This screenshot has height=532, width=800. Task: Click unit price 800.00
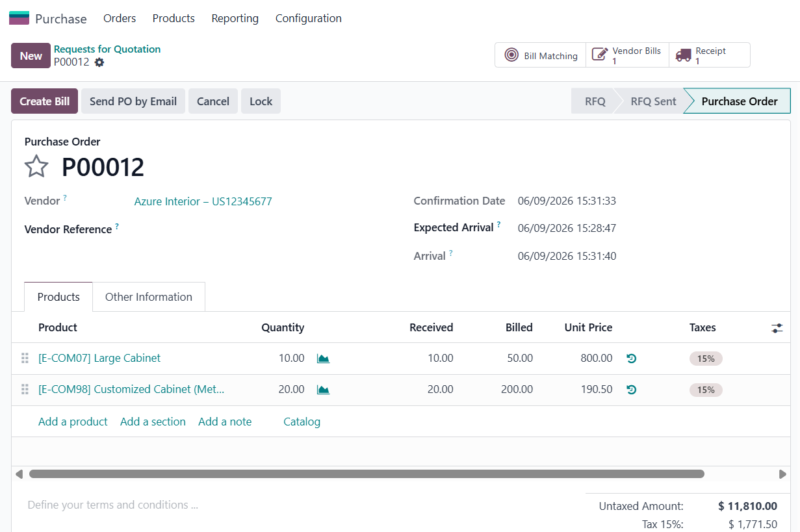coord(597,359)
